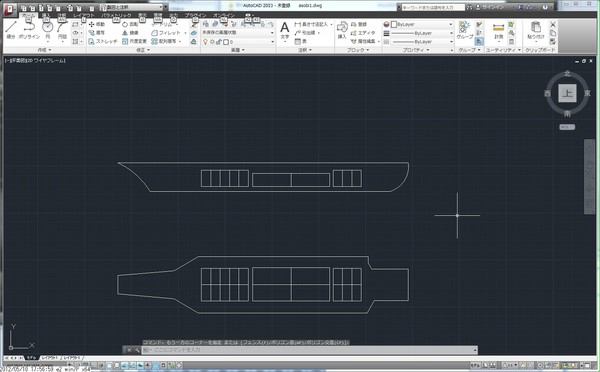Click the Table (表) tool
600x372 pixels.
(301, 41)
